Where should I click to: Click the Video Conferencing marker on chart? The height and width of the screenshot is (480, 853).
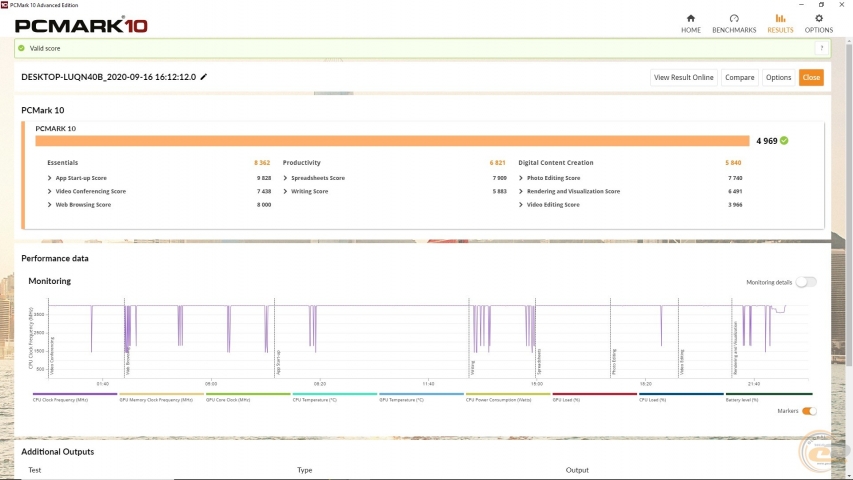tap(52, 356)
